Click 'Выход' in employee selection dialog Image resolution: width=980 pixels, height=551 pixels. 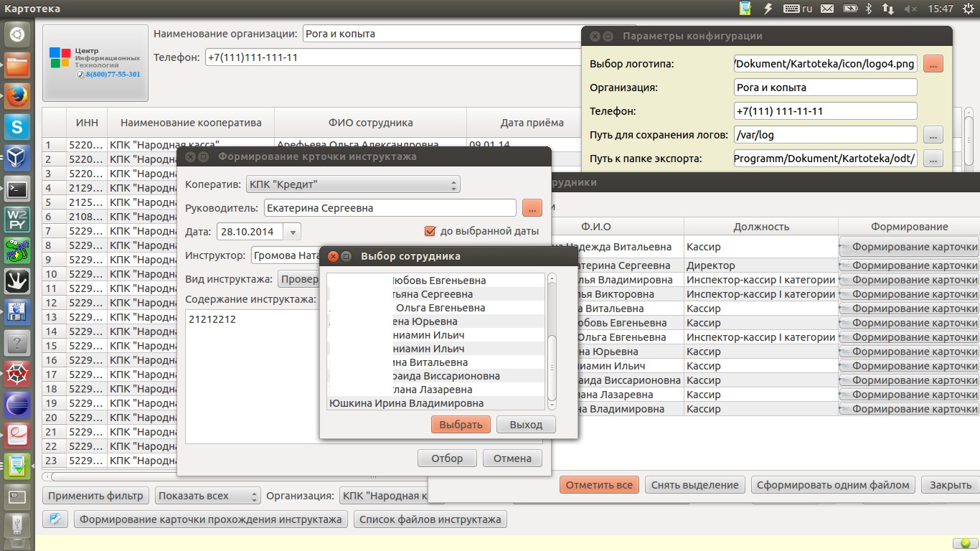click(x=526, y=425)
